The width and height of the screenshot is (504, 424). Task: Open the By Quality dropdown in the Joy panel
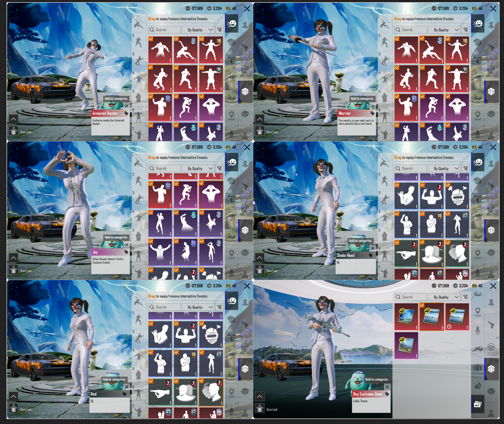198,169
